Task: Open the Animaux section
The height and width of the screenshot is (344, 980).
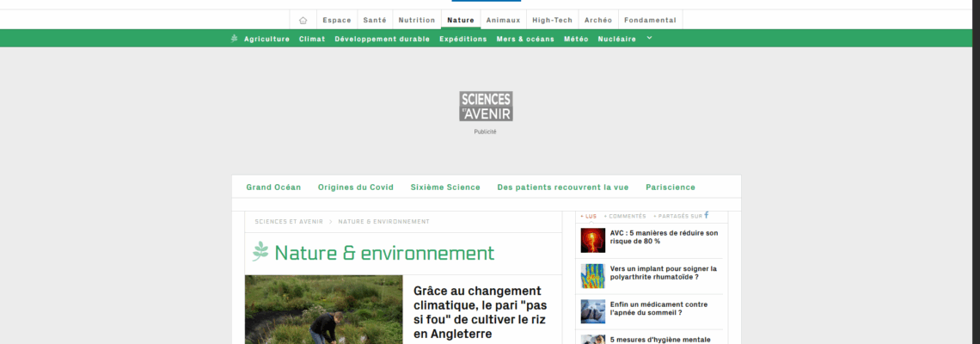Action: click(503, 20)
